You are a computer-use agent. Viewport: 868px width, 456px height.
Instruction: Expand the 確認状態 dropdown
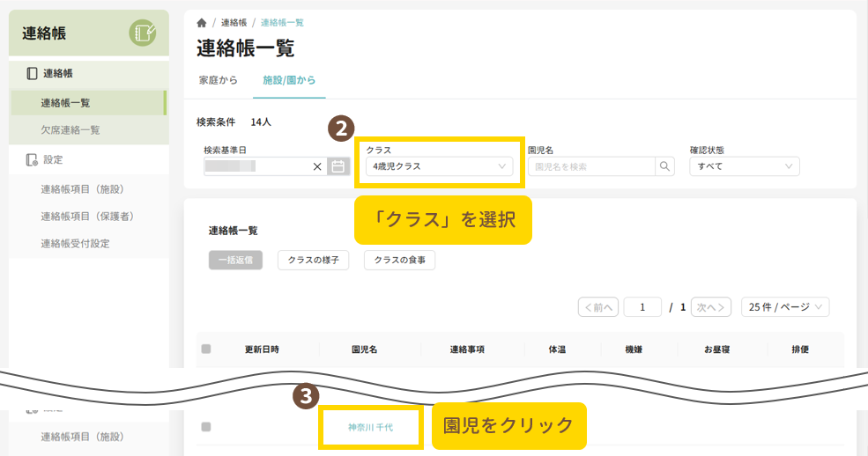click(745, 166)
